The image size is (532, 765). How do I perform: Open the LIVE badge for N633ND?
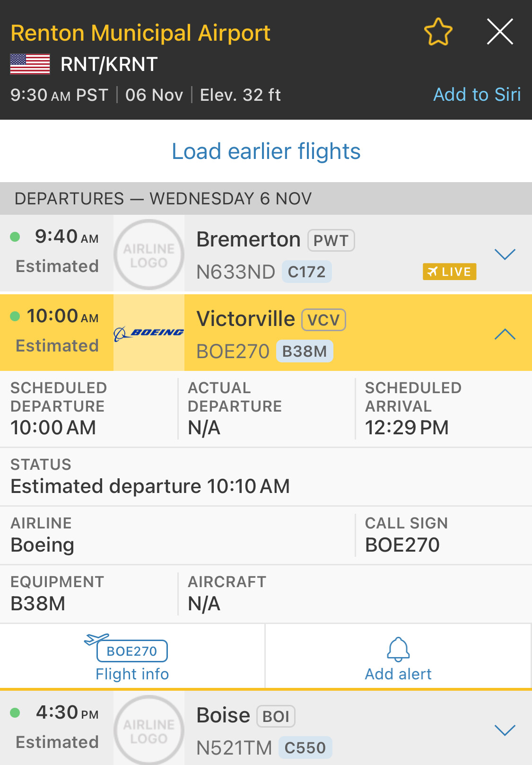(449, 272)
